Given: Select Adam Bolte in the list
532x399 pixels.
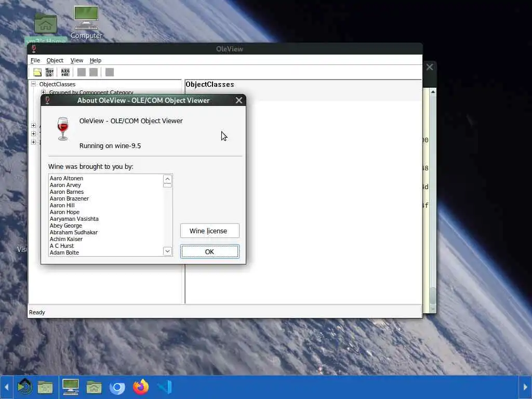Looking at the screenshot, I should coord(64,253).
